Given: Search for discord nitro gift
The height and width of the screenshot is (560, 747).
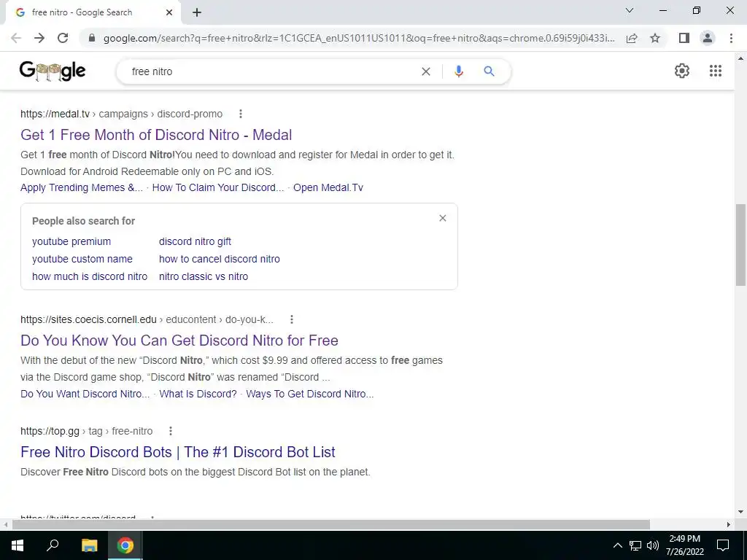Looking at the screenshot, I should tap(195, 241).
